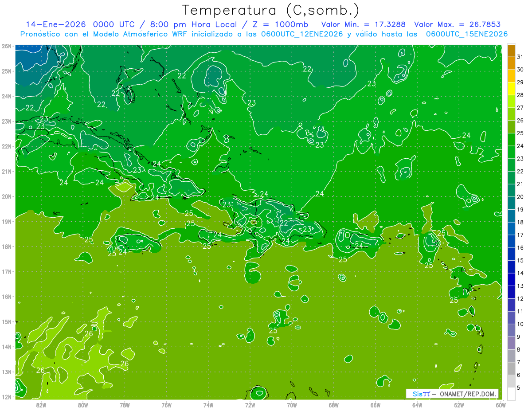Click the 'Temperatura (C,somb.)' chart title
Viewport: 532px width, 411px height.
click(x=271, y=10)
